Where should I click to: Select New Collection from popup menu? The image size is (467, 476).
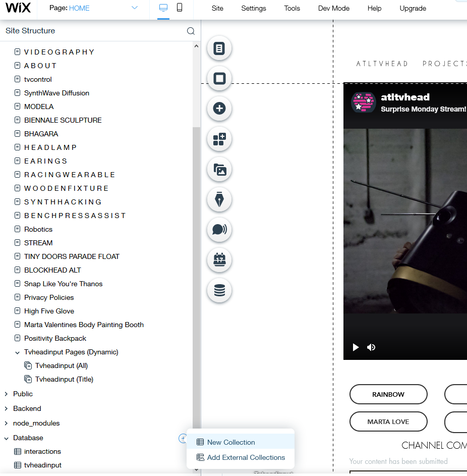[x=231, y=442]
